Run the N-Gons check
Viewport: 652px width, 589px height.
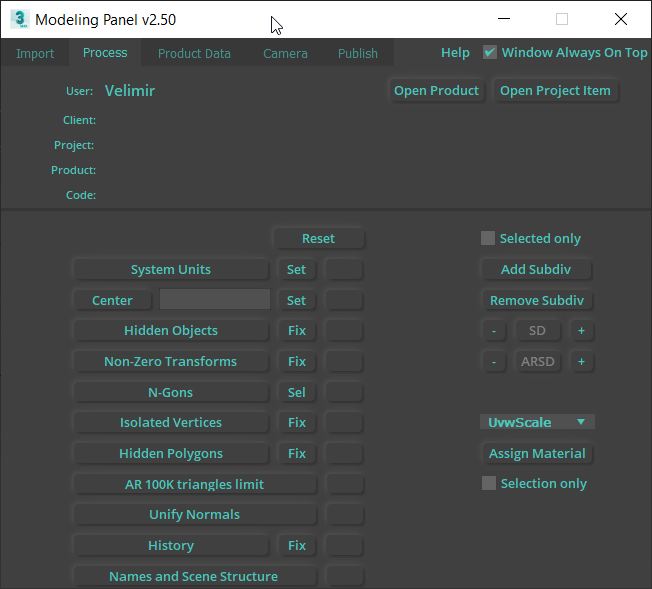(x=171, y=392)
